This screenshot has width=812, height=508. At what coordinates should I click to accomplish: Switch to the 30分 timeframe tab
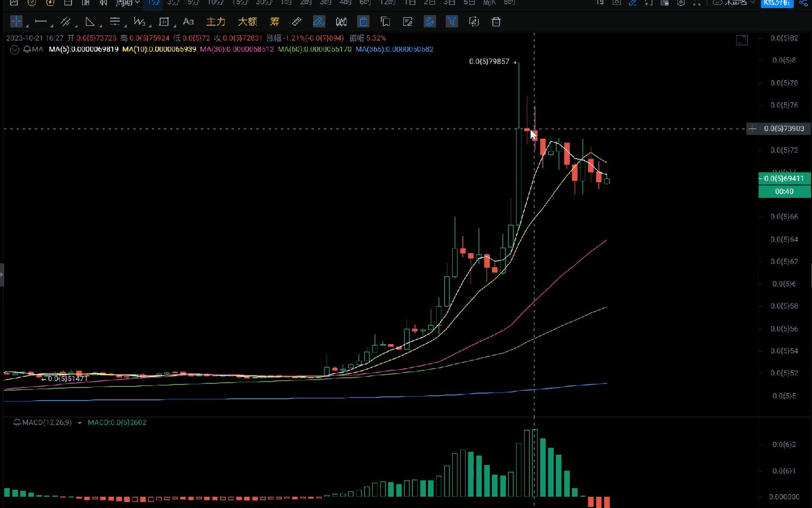pyautogui.click(x=264, y=3)
